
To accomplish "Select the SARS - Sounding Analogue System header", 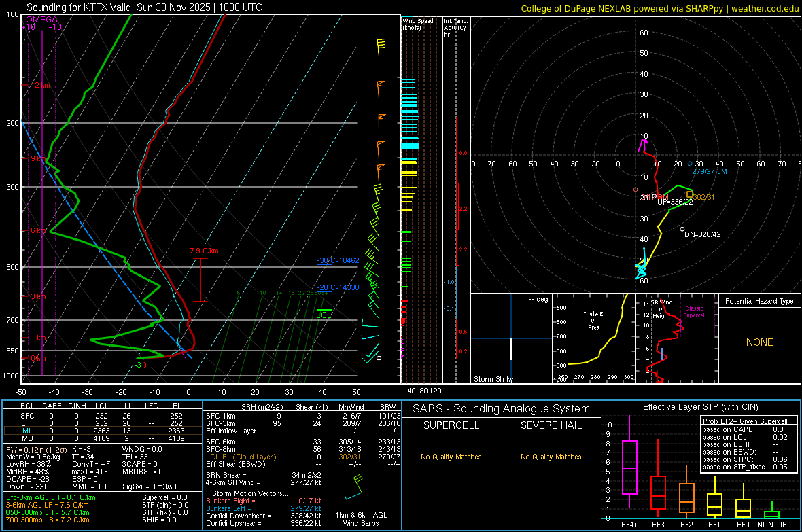I will click(x=502, y=409).
